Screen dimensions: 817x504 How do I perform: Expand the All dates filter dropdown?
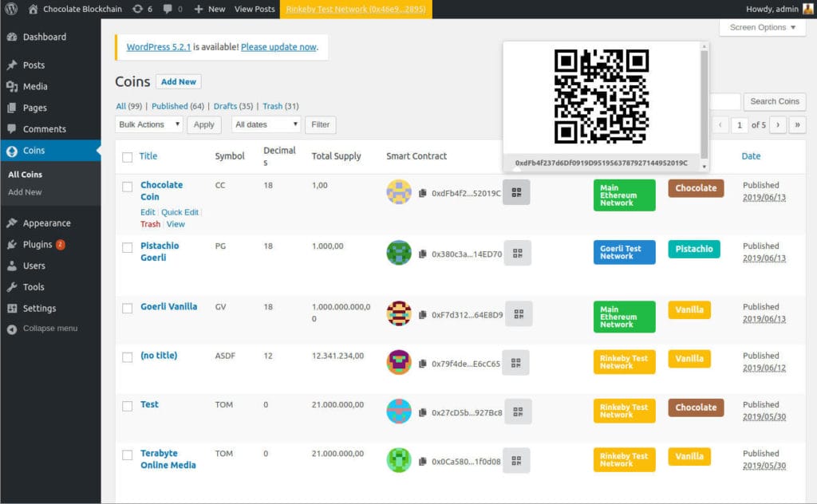click(x=266, y=124)
